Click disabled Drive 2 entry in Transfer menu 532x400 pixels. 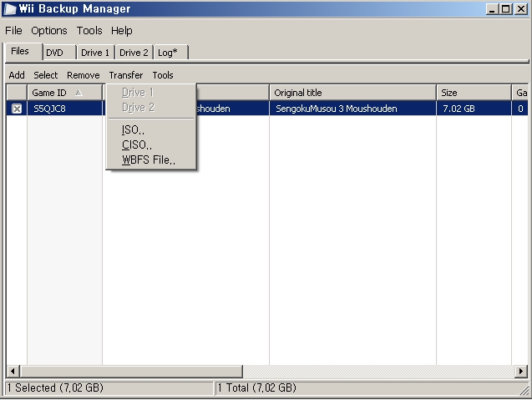point(151,108)
